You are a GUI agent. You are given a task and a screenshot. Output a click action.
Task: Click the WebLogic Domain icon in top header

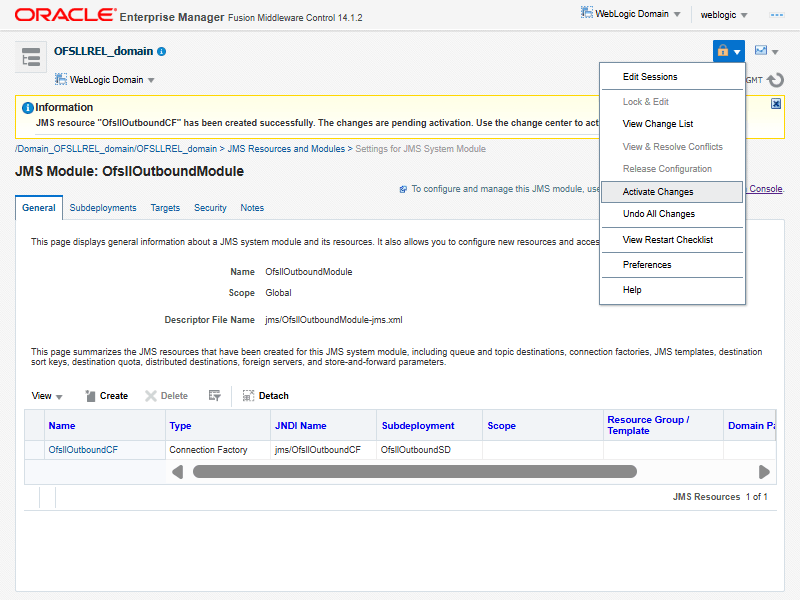tap(587, 13)
